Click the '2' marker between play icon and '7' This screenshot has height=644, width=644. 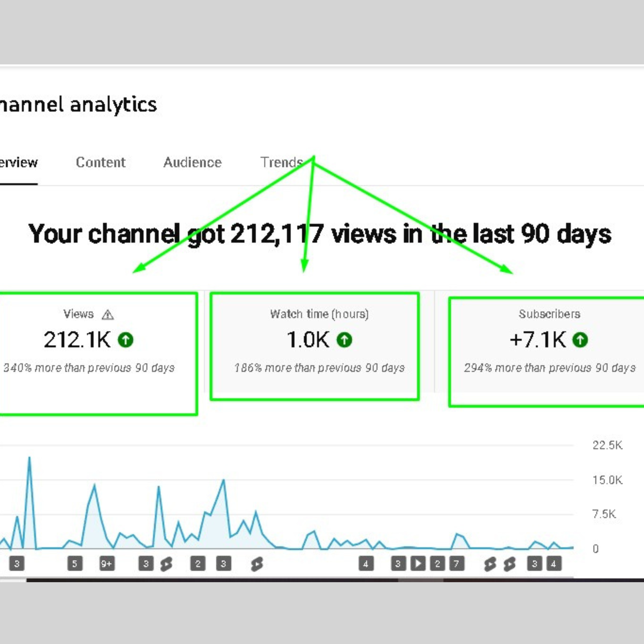[437, 564]
